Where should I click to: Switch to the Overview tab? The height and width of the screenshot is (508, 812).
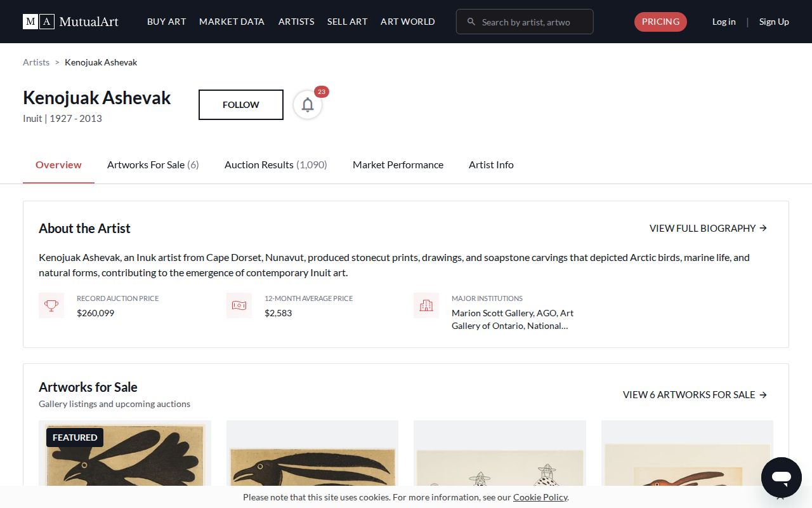58,165
